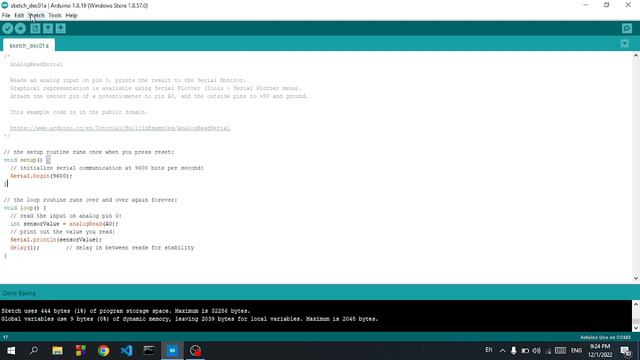640x360 pixels.
Task: Click the 'Sketch uses 444 bytes' console line
Action: 126,311
